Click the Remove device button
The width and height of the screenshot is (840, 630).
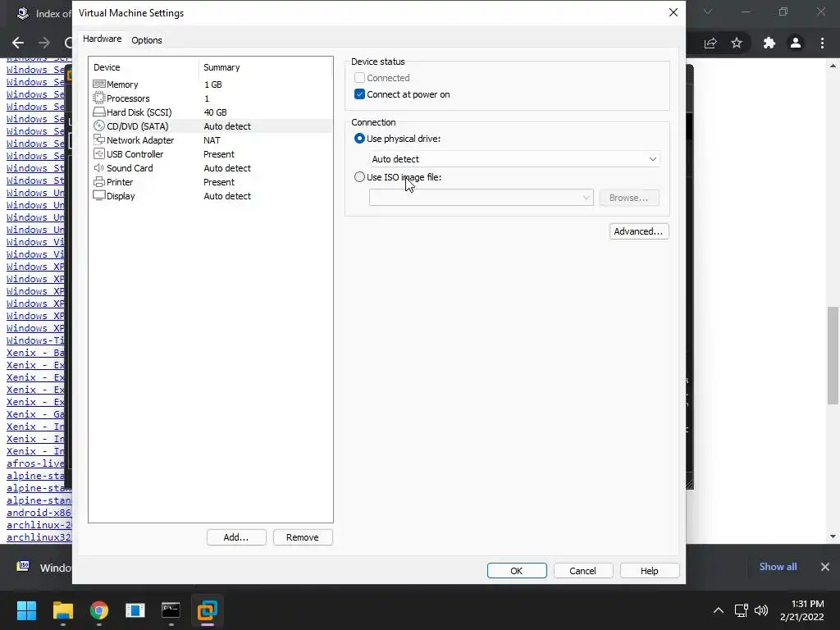(303, 537)
